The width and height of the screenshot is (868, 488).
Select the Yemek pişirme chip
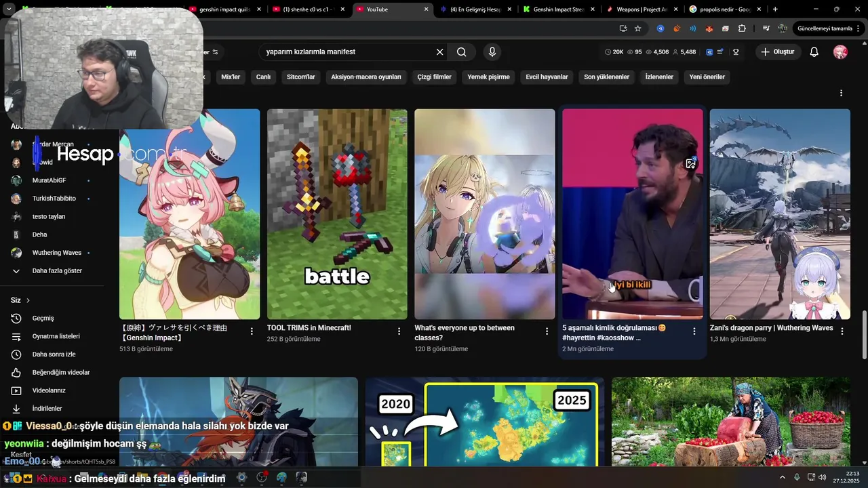click(x=488, y=77)
